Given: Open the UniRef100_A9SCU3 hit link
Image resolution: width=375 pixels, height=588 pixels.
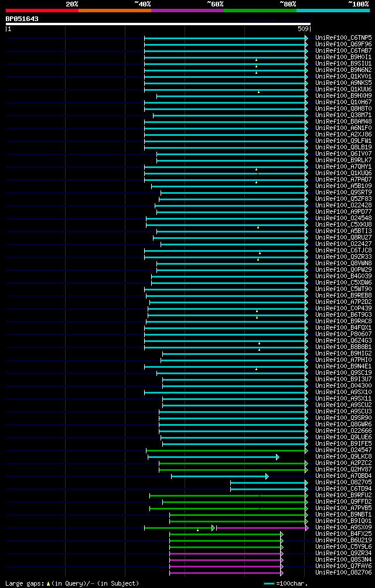Looking at the screenshot, I should (343, 412).
